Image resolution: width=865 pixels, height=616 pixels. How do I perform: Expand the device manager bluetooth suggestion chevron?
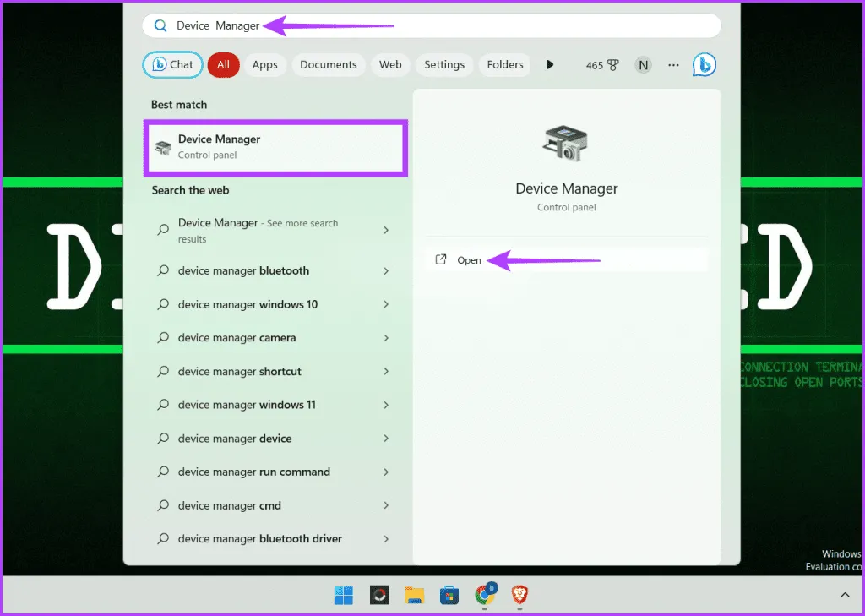386,271
